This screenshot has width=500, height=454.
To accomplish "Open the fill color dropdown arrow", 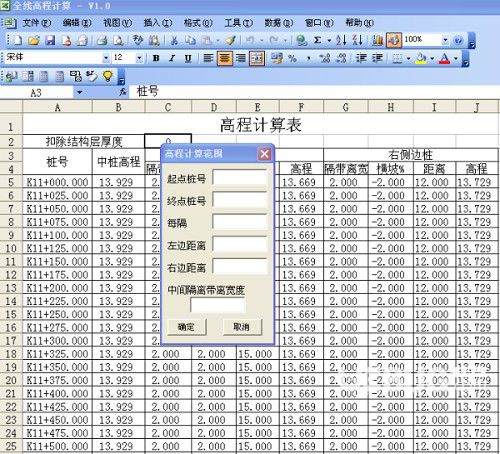I will tap(432, 59).
